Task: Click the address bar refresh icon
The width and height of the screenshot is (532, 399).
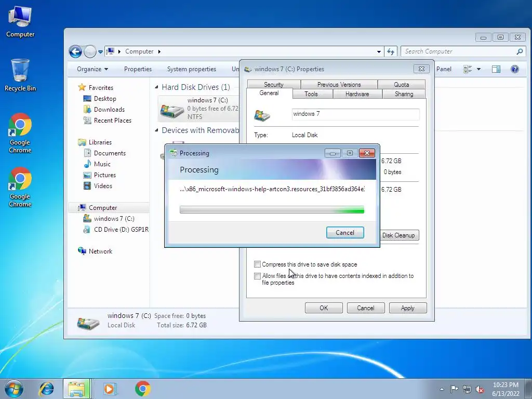Action: pyautogui.click(x=391, y=51)
